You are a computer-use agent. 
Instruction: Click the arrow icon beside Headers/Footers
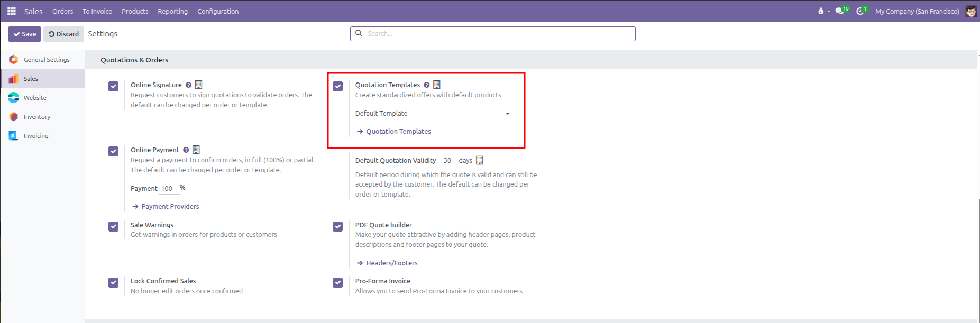(360, 263)
